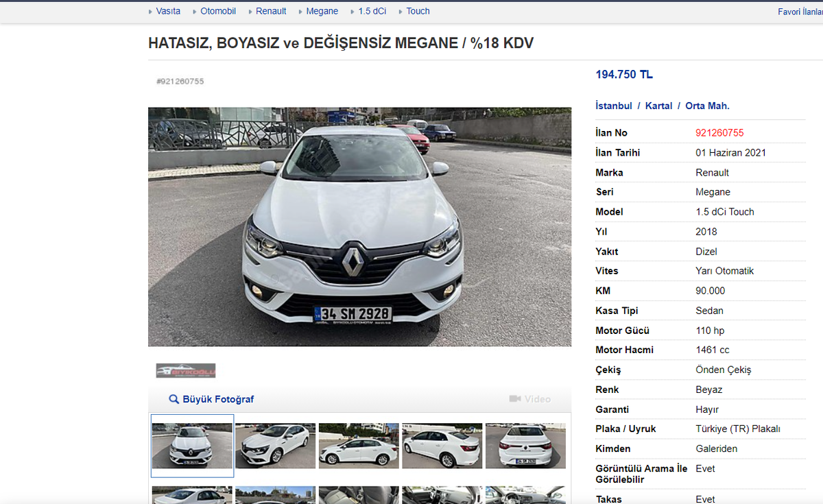Click the magnifier icon beside Büyük Fotoğraf
Viewport: 823px width, 504px height.
click(174, 399)
